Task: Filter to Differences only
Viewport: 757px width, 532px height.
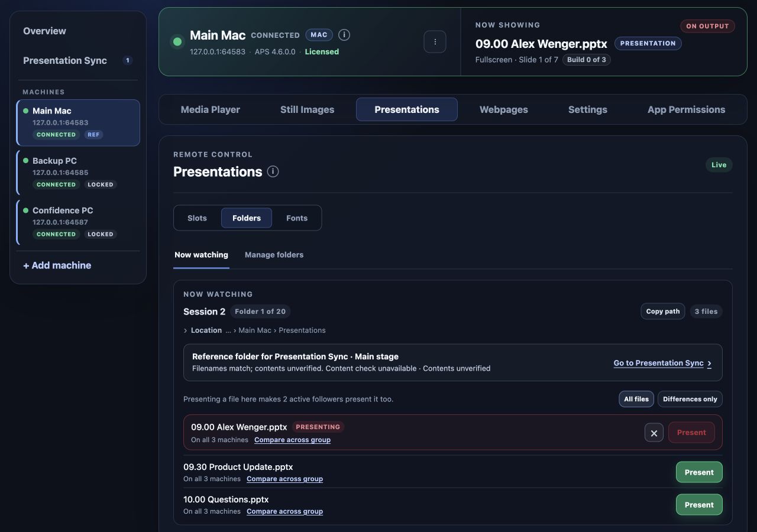Action: coord(690,399)
